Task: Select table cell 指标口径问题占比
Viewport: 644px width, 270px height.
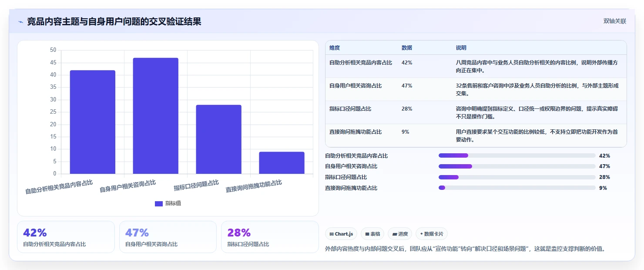Action: (x=350, y=109)
